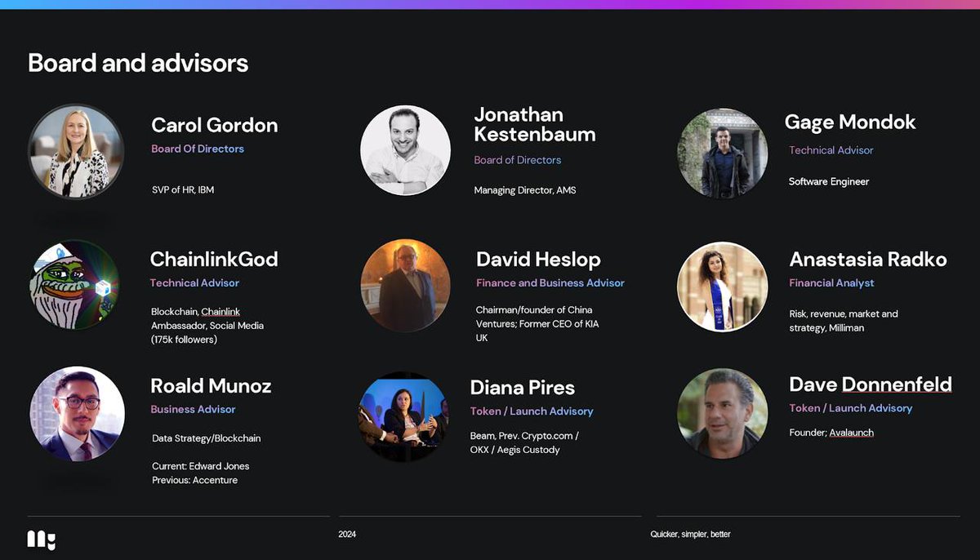Click 'Technical Advisor' under ChainlinkGod
The image size is (980, 560).
click(x=194, y=282)
